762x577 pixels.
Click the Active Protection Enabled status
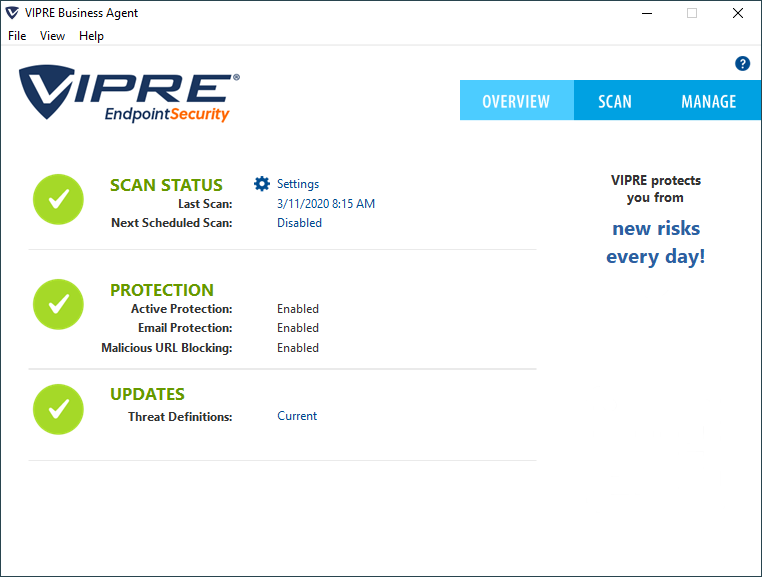pos(298,309)
